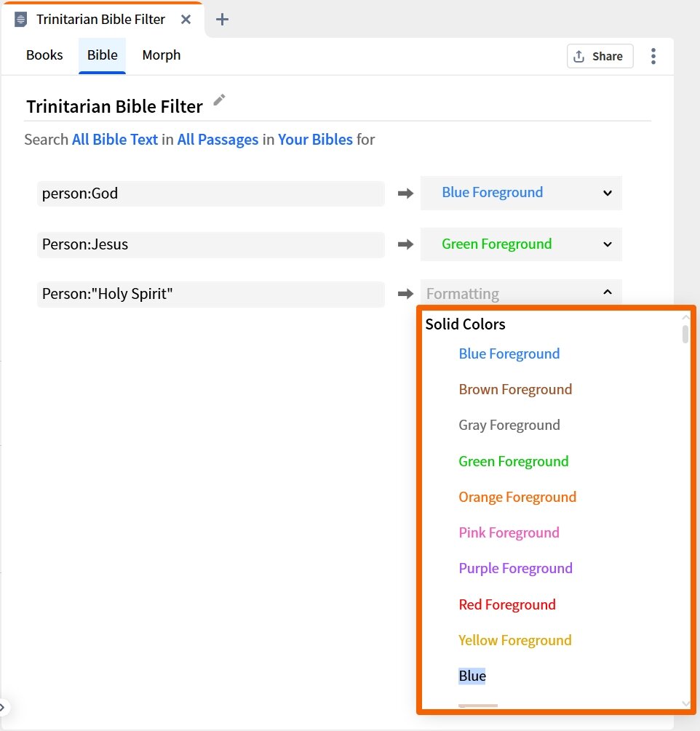This screenshot has width=700, height=731.
Task: Click the Share button
Action: pyautogui.click(x=600, y=56)
